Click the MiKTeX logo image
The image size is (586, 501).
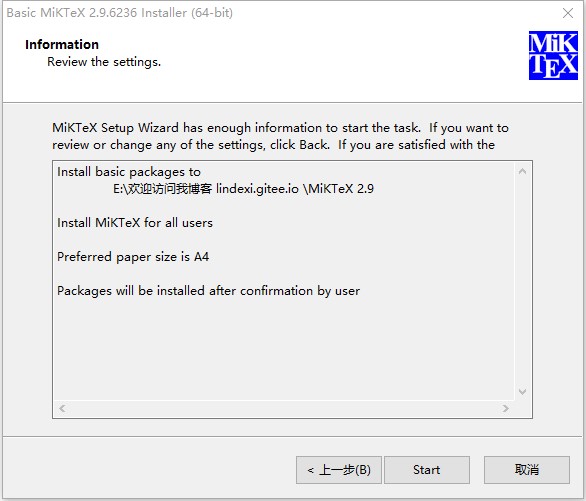[553, 55]
